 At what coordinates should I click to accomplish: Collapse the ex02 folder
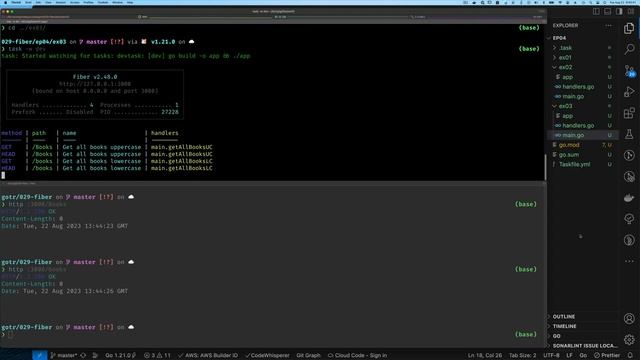click(583, 67)
